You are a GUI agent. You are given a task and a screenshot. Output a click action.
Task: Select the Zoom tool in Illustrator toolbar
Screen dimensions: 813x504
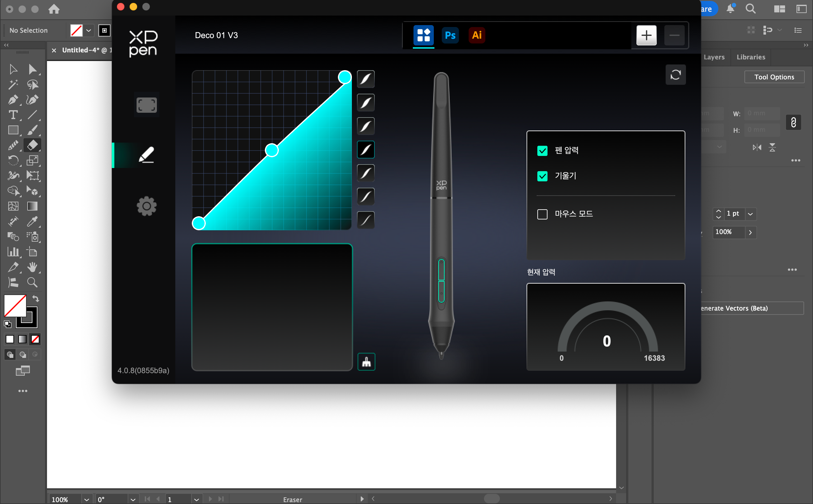(x=32, y=282)
